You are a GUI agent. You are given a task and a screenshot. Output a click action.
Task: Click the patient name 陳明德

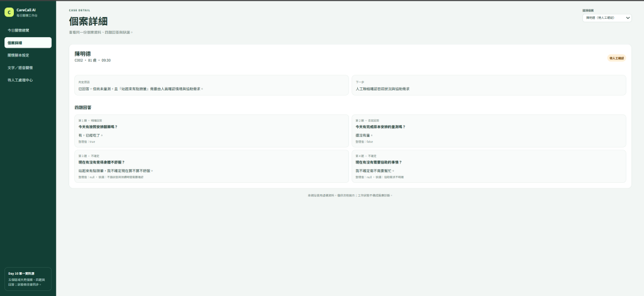click(82, 54)
